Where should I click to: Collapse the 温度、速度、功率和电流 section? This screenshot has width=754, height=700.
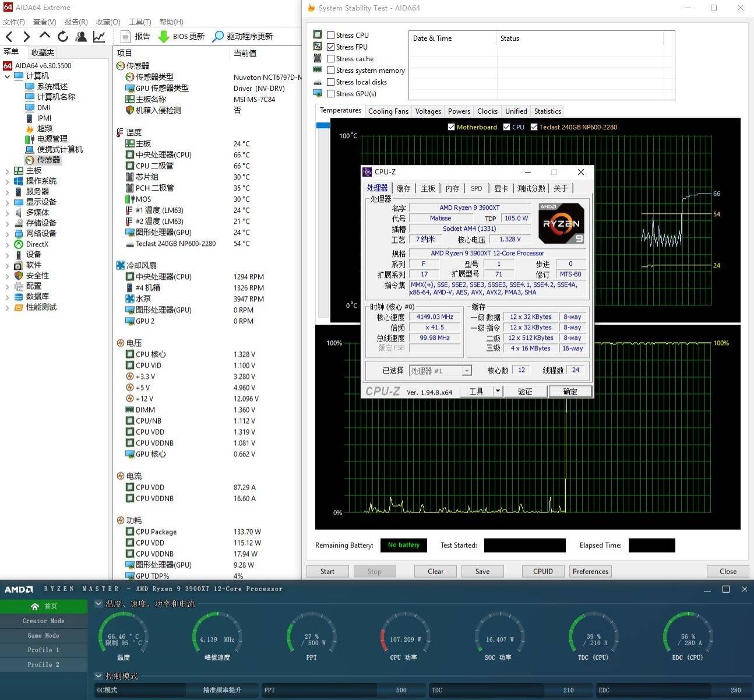coord(98,604)
